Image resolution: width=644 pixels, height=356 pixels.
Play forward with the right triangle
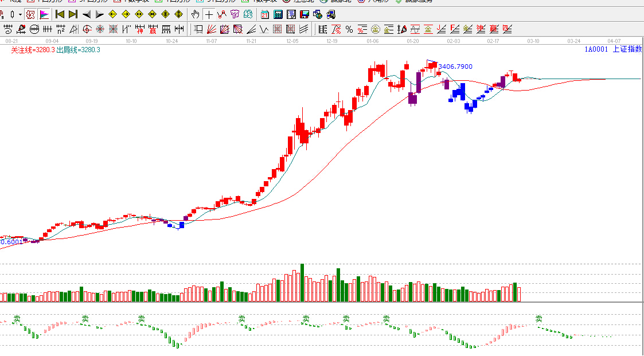click(x=99, y=14)
